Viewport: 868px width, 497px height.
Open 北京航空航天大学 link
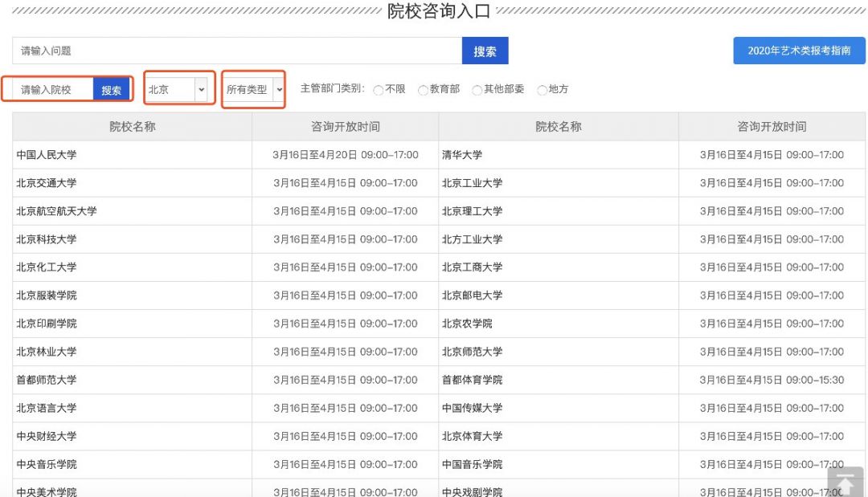(x=56, y=211)
